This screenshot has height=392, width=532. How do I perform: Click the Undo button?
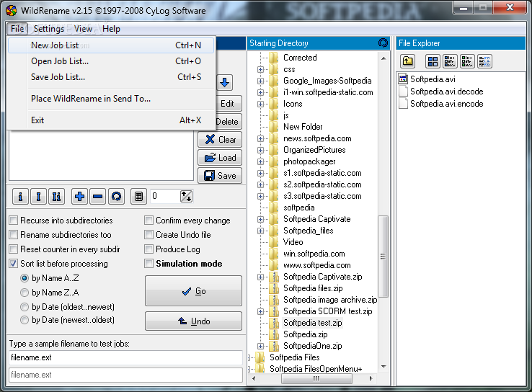193,321
